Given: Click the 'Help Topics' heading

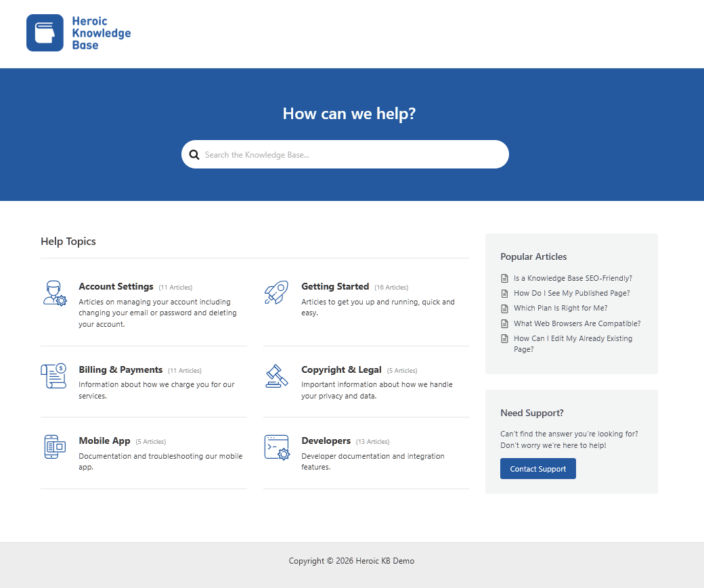Looking at the screenshot, I should point(68,241).
